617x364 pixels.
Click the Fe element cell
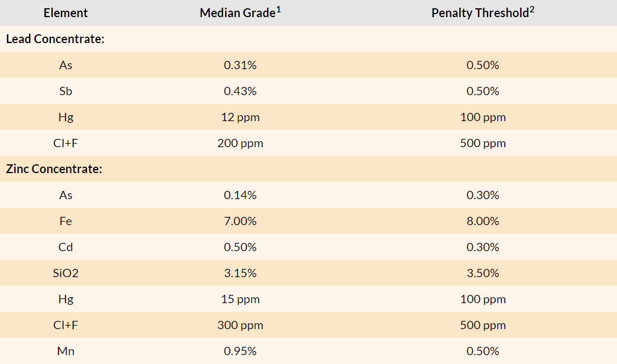66,221
